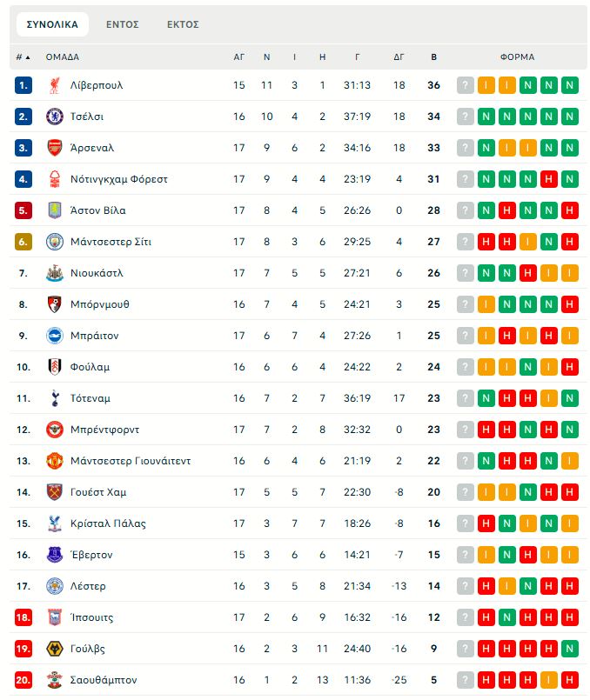The width and height of the screenshot is (590, 700).
Task: Click the Tottenham crest icon
Action: click(55, 398)
